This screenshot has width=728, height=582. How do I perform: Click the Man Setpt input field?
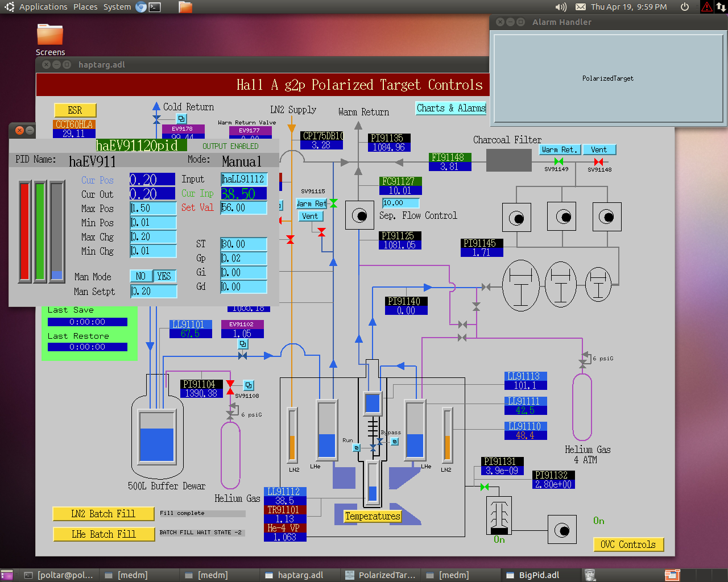(154, 292)
